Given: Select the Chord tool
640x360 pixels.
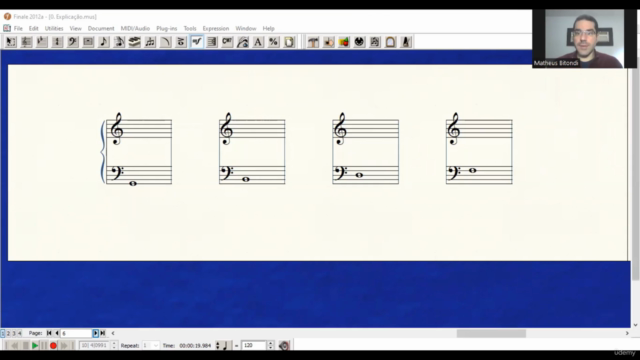Looking at the screenshot, I should pos(227,42).
